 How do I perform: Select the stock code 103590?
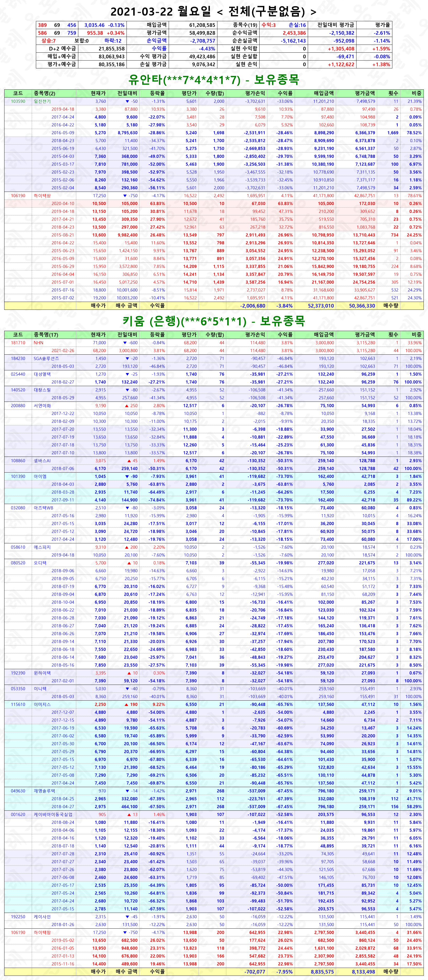pyautogui.click(x=18, y=101)
